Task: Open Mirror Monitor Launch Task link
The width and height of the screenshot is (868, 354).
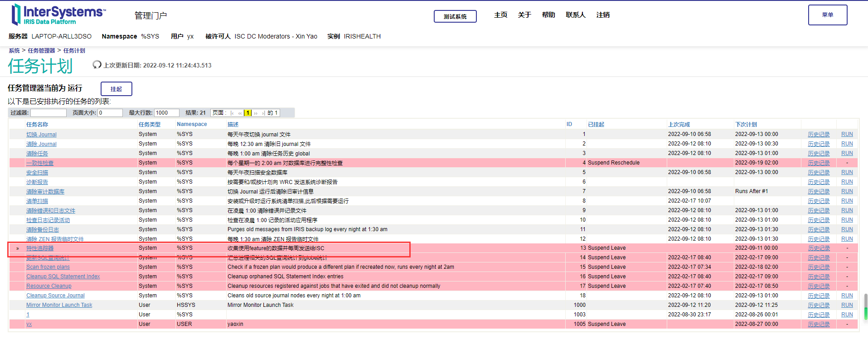Action: click(x=59, y=305)
